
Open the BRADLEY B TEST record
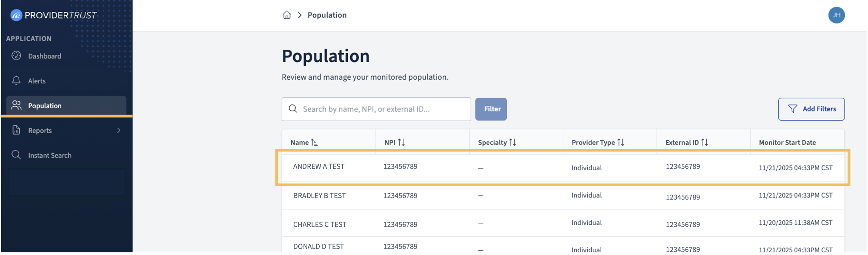coord(319,196)
